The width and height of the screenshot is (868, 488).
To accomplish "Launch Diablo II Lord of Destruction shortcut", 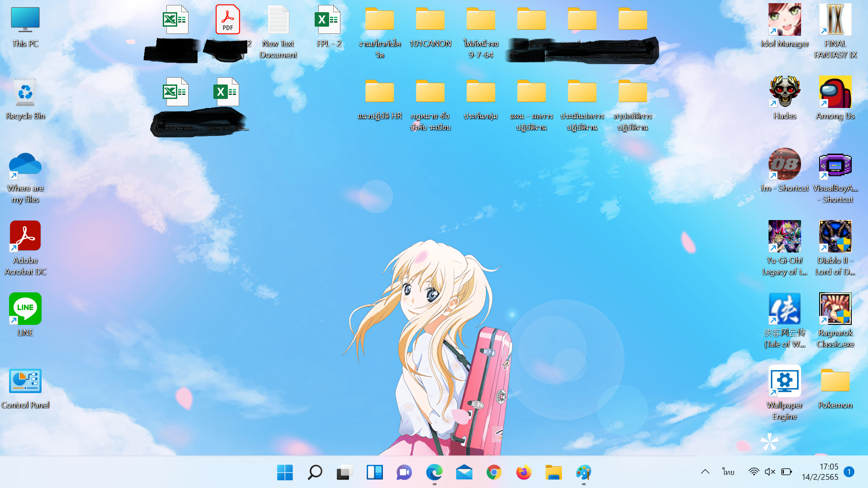I will [835, 249].
